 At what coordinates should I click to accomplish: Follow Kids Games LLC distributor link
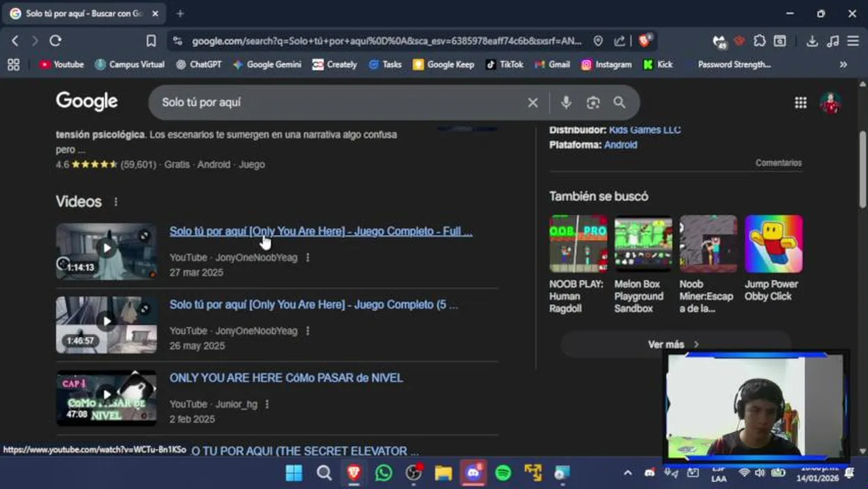tap(645, 130)
